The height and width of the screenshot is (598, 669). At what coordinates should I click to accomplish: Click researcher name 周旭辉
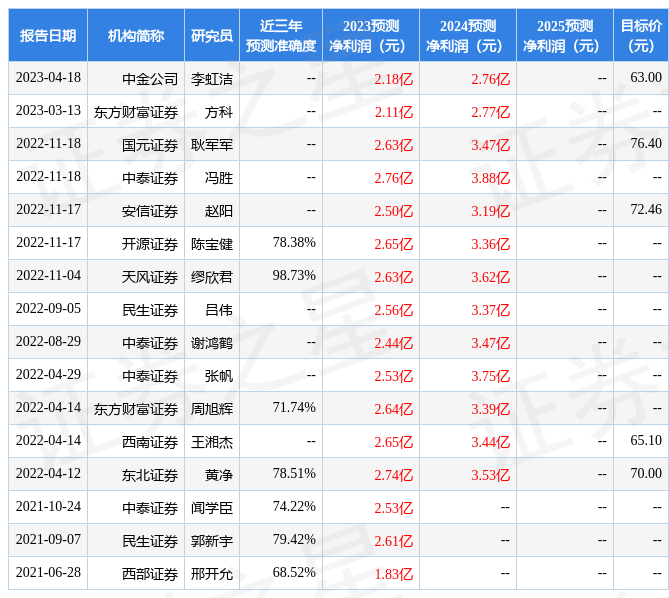tap(212, 409)
